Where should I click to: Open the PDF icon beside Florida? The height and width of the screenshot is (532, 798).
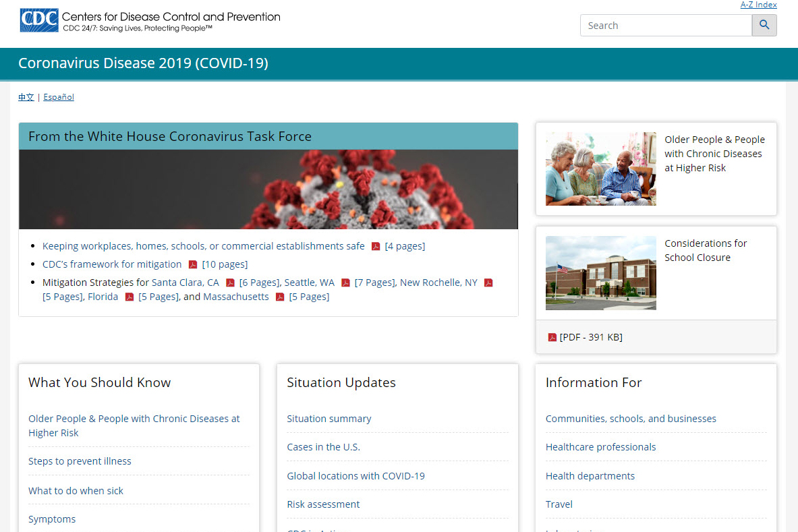[129, 297]
